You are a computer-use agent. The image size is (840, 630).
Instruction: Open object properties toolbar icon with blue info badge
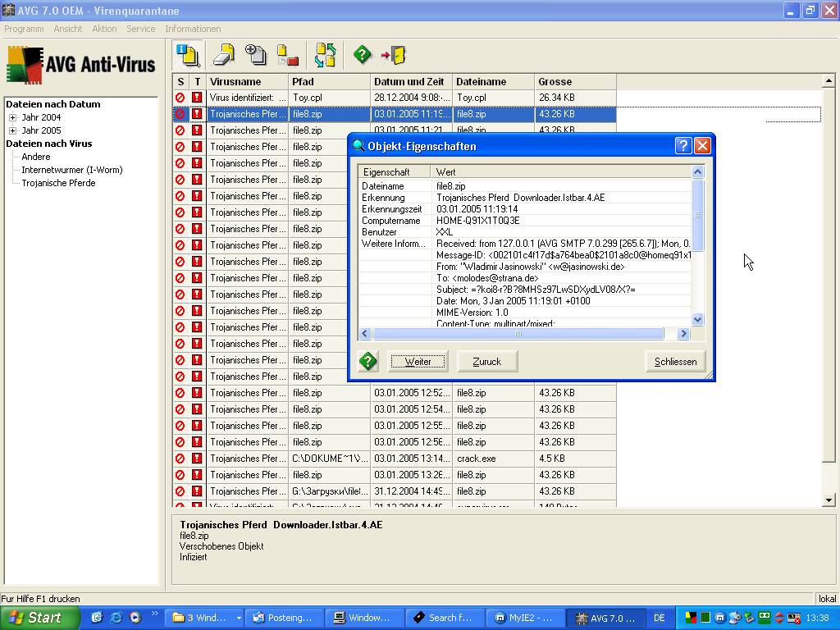(x=189, y=55)
